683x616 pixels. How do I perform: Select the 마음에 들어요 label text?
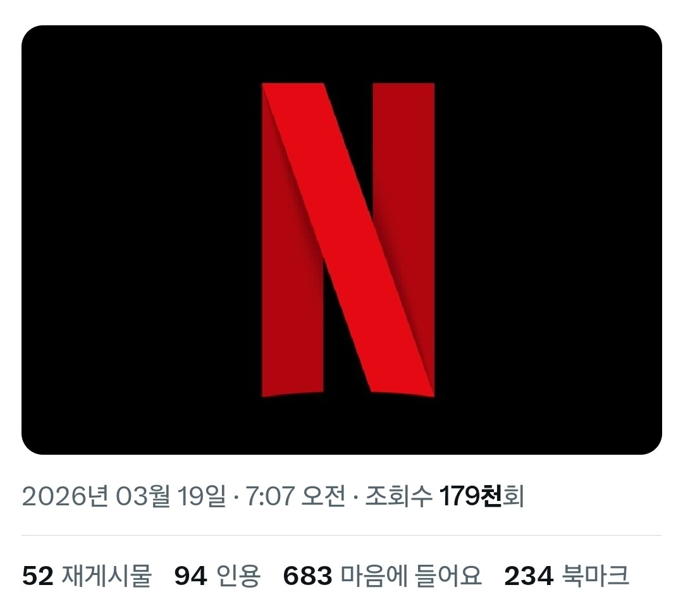[x=411, y=576]
